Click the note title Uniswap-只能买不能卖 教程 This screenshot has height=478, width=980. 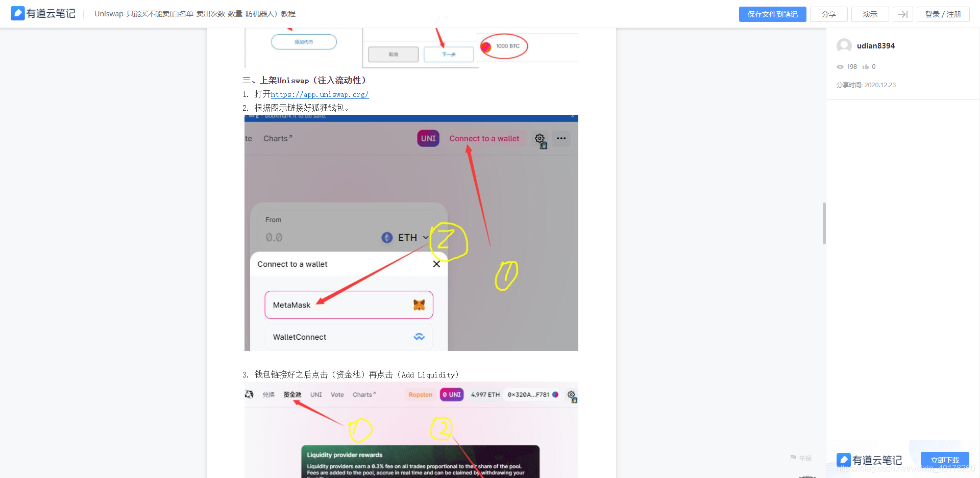[195, 14]
